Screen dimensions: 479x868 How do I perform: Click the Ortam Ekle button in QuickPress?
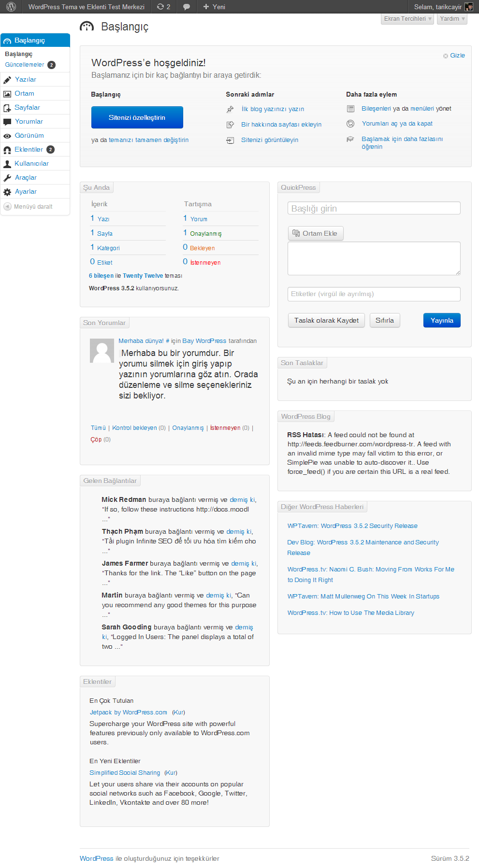click(316, 233)
